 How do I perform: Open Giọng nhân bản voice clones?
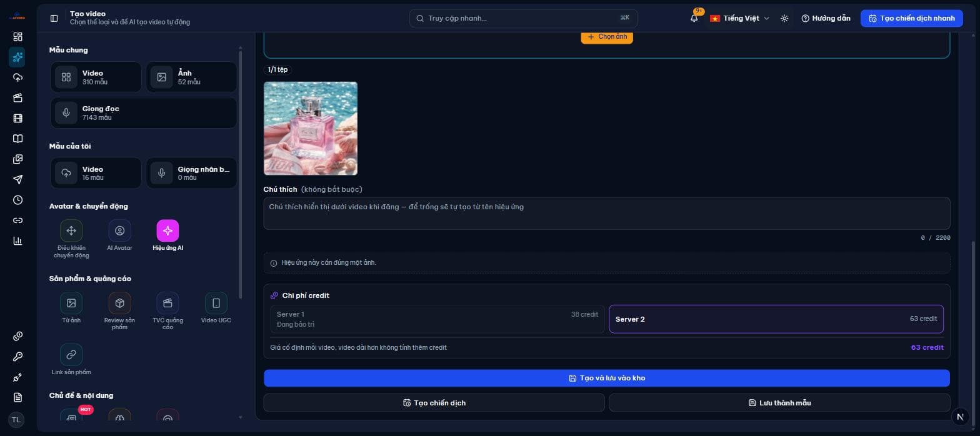click(191, 173)
